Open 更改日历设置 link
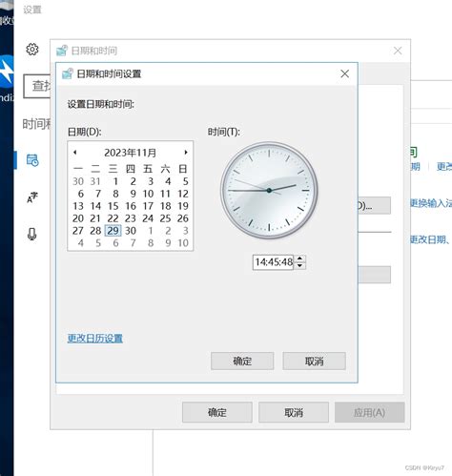Image resolution: width=452 pixels, height=476 pixels. (95, 338)
